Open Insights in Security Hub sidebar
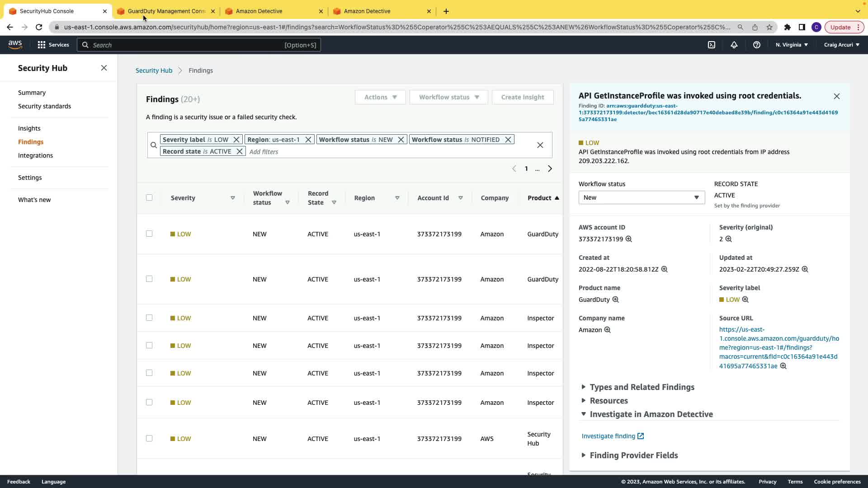The image size is (868, 488). tap(29, 128)
